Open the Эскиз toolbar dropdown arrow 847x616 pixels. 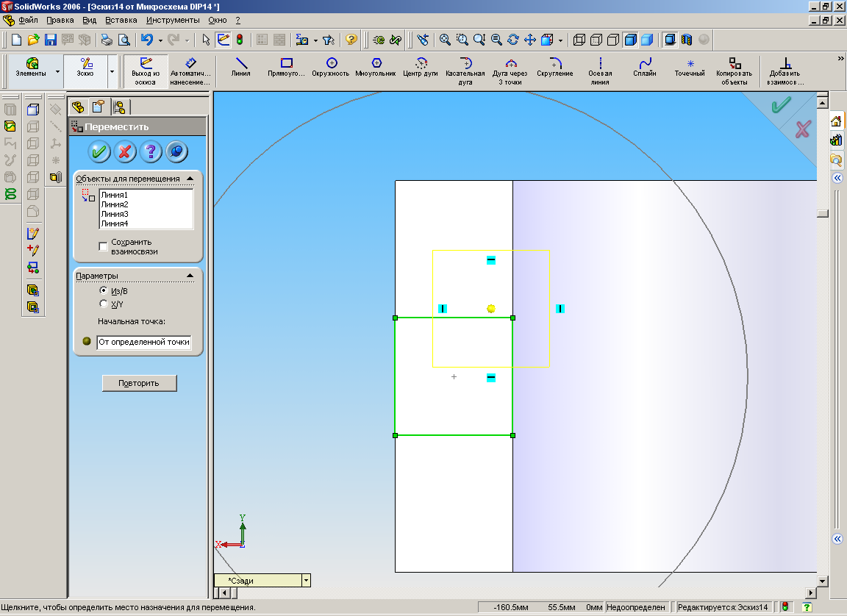[x=112, y=71]
